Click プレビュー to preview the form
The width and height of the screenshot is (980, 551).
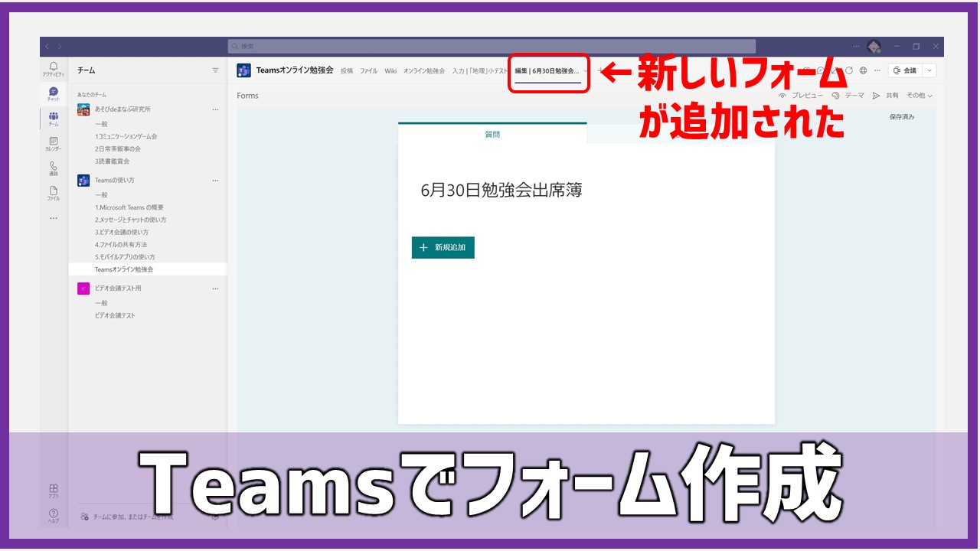pyautogui.click(x=802, y=96)
